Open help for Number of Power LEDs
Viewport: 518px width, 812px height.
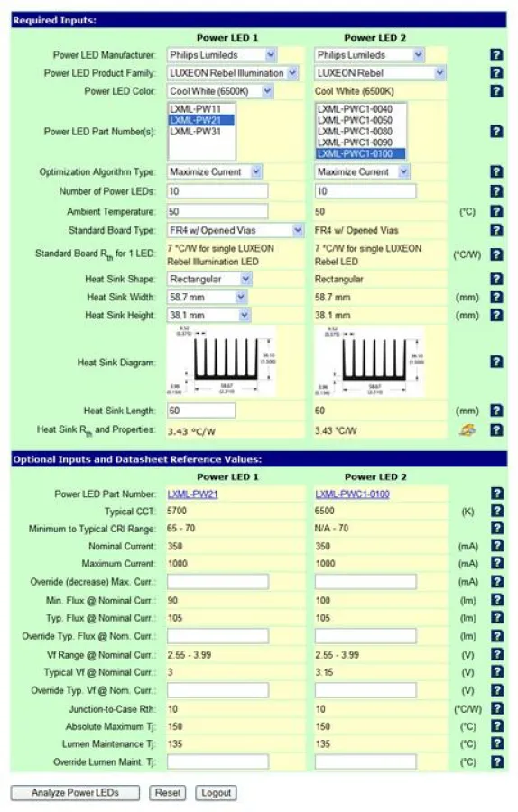(496, 191)
